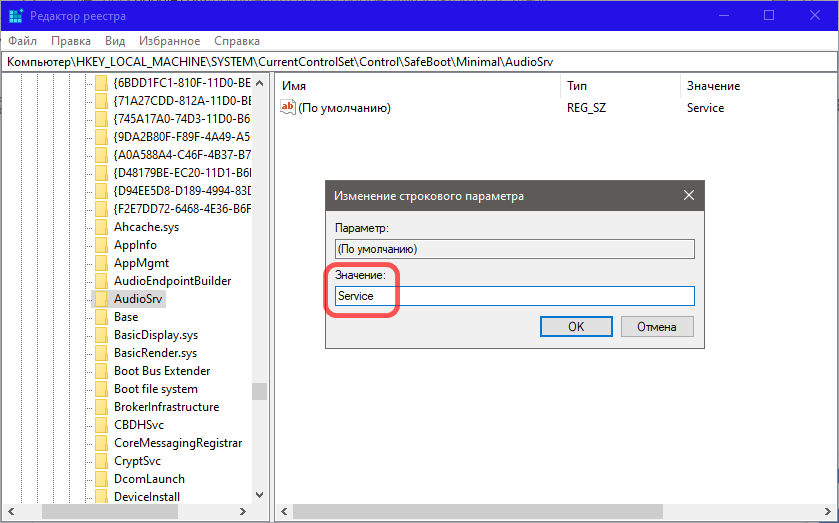
Task: Open the Избранное menu
Action: [170, 41]
